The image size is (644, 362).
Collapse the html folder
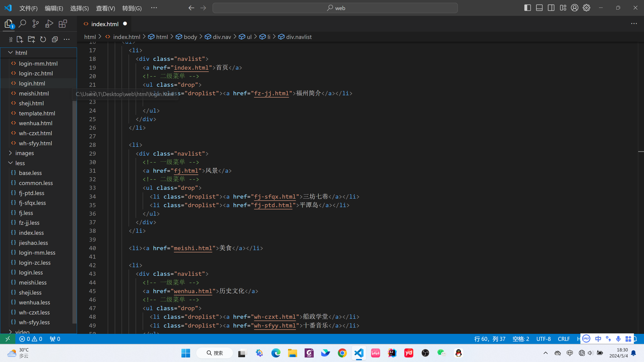(x=38, y=53)
